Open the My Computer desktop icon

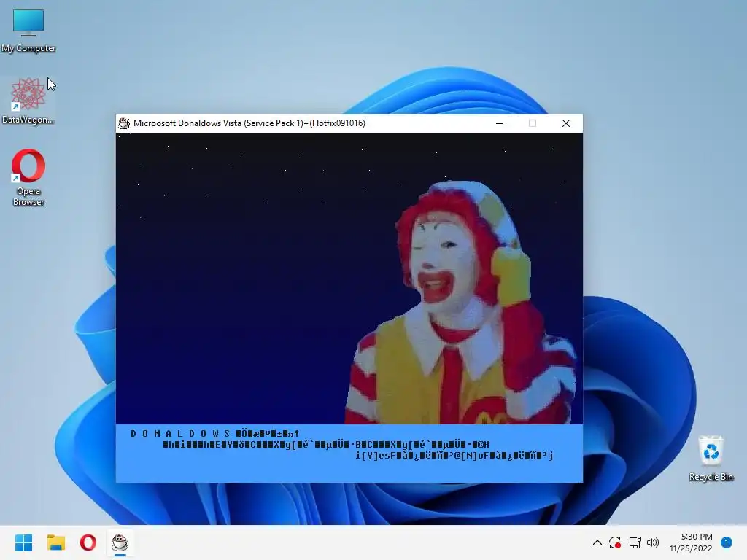pos(28,30)
